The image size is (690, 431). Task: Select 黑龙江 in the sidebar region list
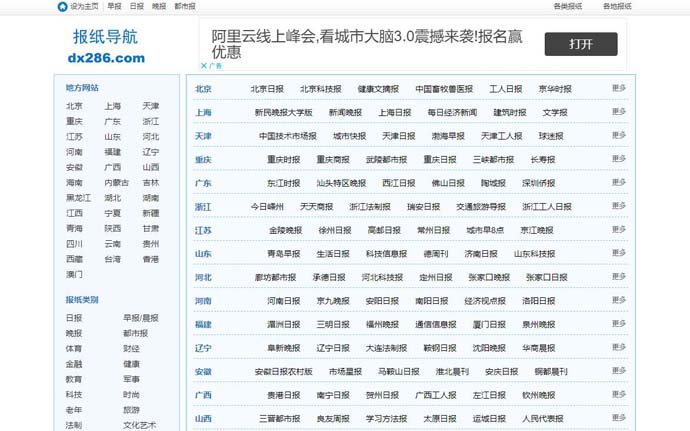pos(78,198)
